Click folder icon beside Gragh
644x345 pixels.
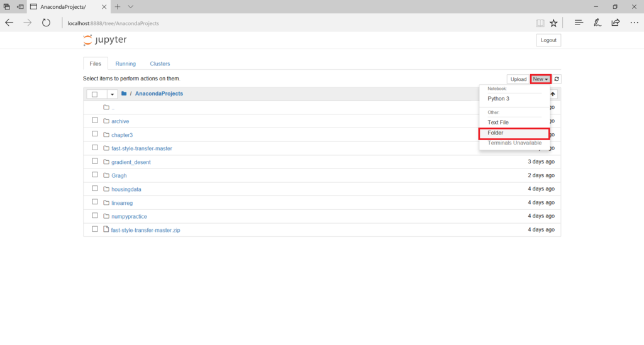106,175
